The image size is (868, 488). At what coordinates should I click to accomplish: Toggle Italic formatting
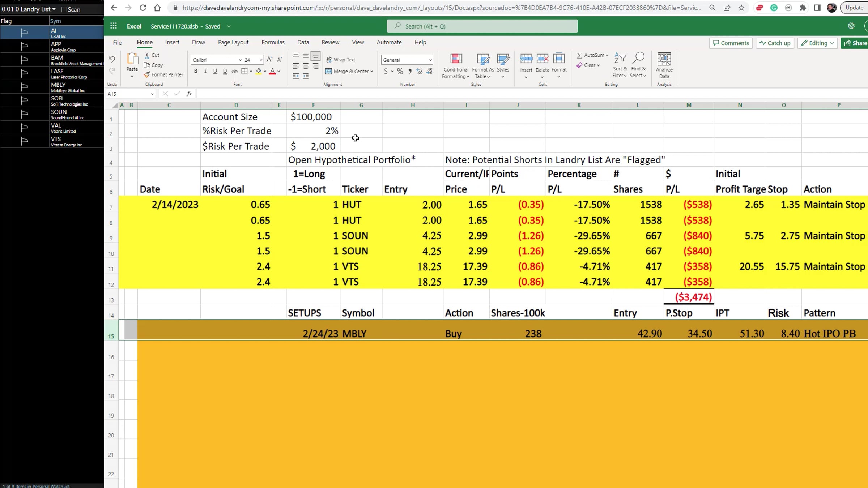point(205,71)
